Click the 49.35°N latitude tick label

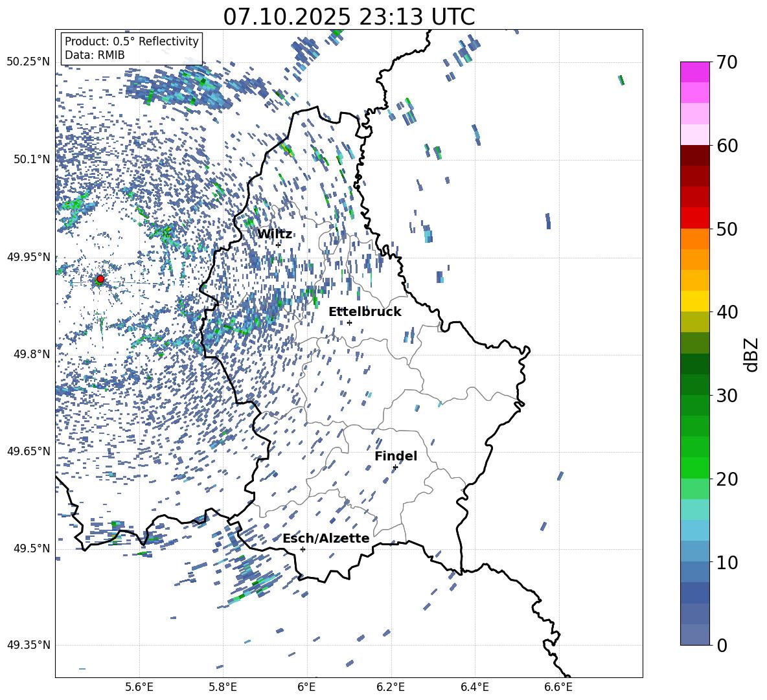(x=29, y=645)
